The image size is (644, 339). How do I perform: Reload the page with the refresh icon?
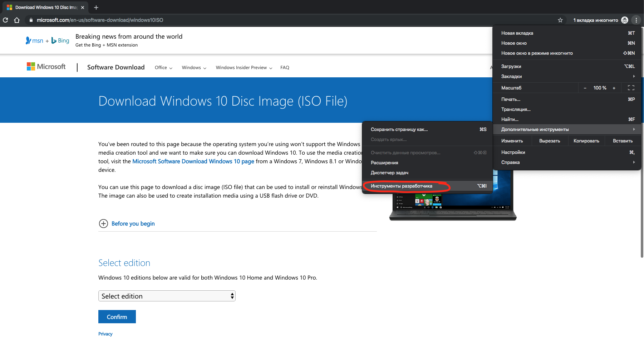5,20
